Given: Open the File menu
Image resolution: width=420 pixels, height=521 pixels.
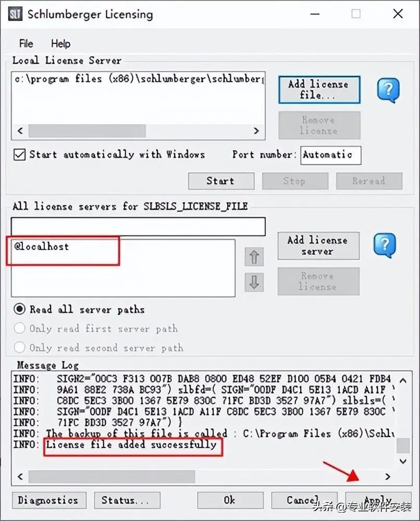Looking at the screenshot, I should 26,44.
